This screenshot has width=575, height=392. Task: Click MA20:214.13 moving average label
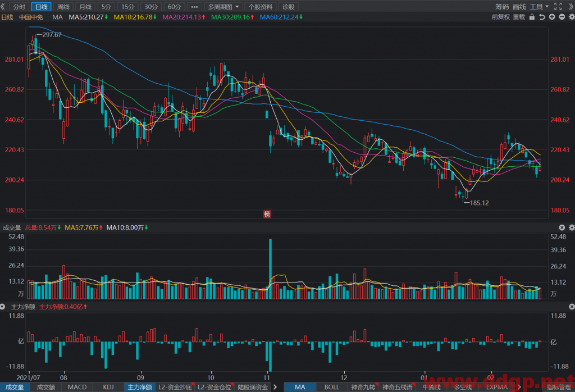[184, 17]
